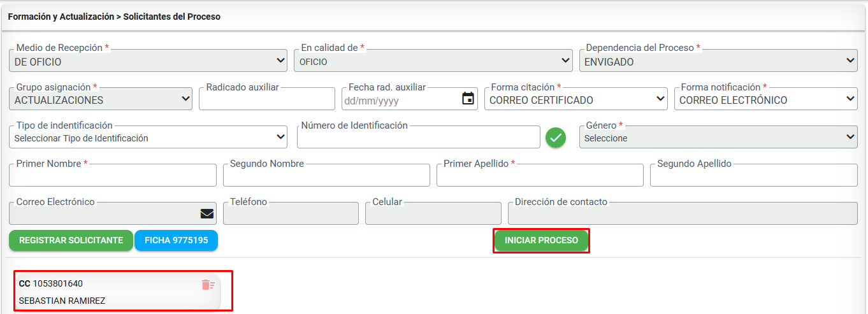The height and width of the screenshot is (314, 868).
Task: Click into the Primer Nombre field
Action: pos(113,175)
